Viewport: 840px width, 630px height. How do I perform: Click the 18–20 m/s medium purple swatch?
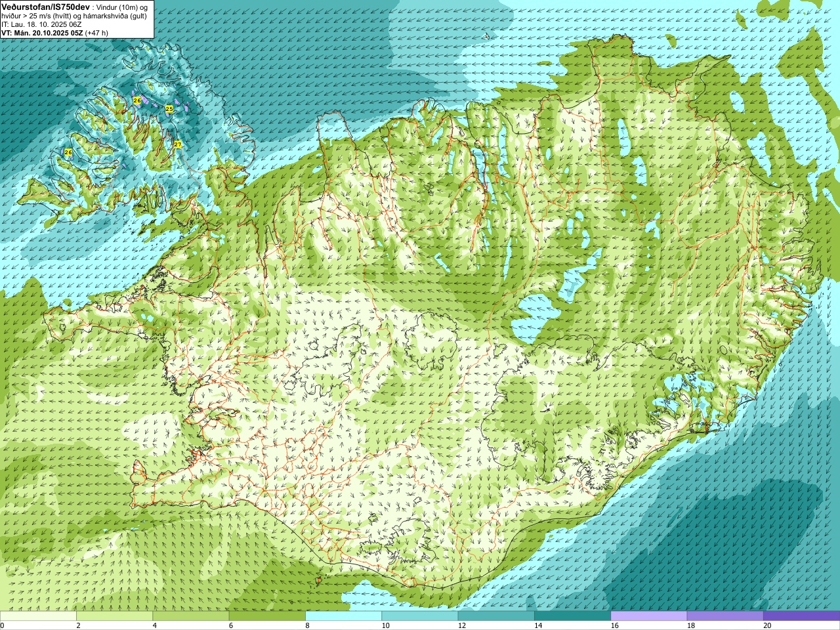pyautogui.click(x=725, y=616)
